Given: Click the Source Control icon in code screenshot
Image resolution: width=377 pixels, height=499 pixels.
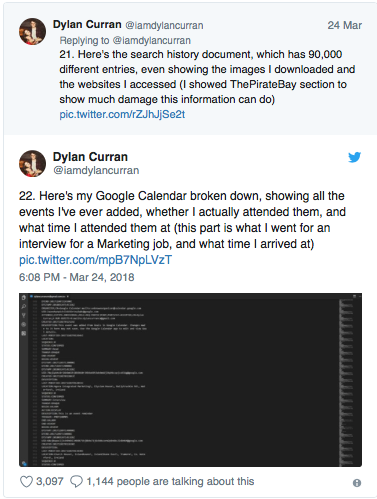Looking at the screenshot, I should tap(24, 315).
